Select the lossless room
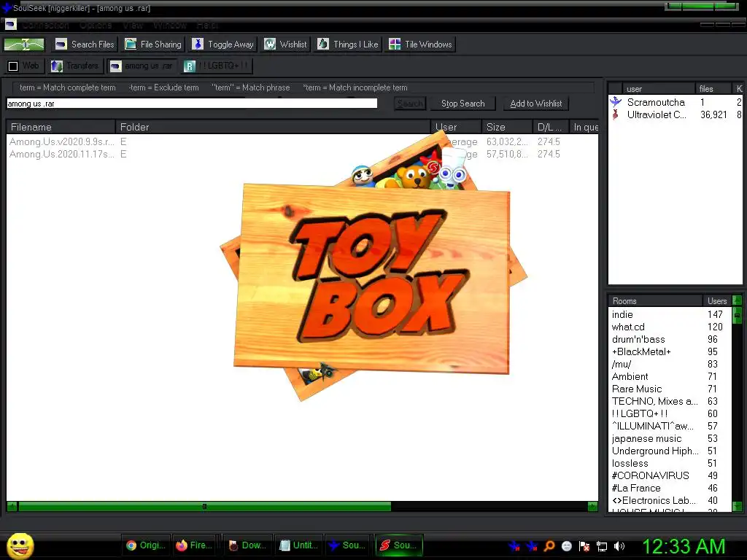This screenshot has height=560, width=747. (x=670, y=463)
